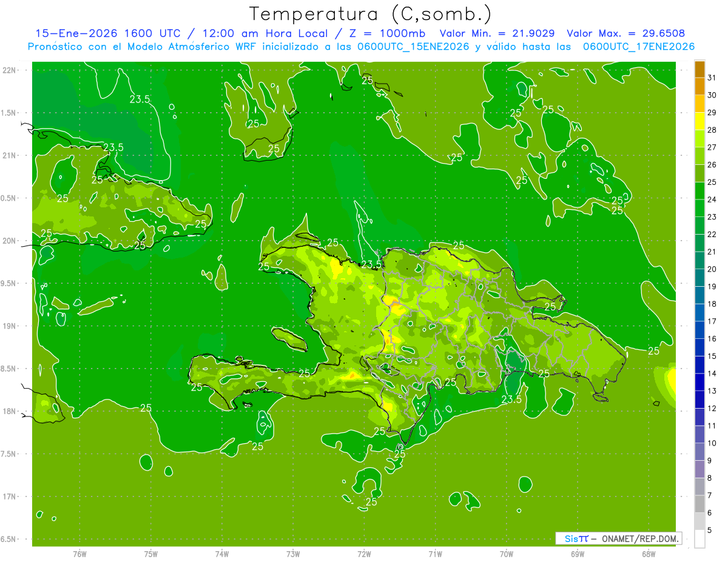728x562 pixels.
Task: Click the '20N' latitude axis label
Action: click(10, 241)
